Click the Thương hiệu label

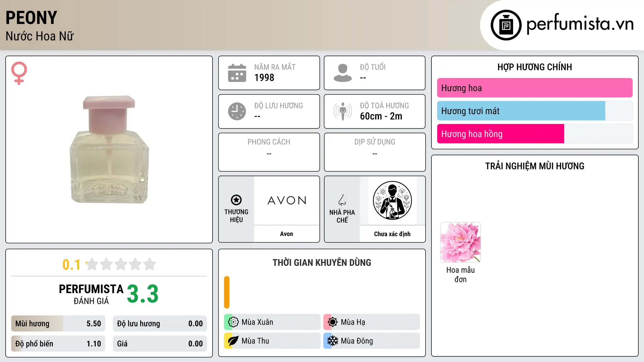click(x=236, y=216)
